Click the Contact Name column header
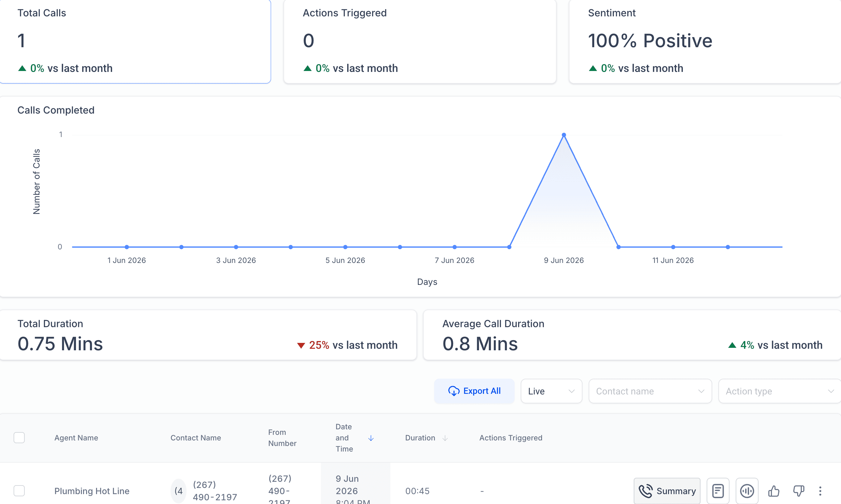Screen dimensions: 841x504 click(196, 438)
